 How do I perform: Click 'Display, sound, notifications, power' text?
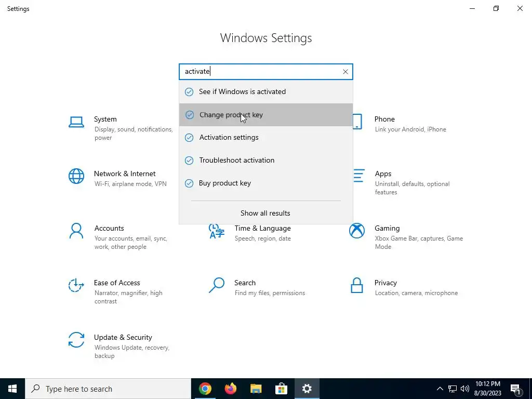pyautogui.click(x=134, y=134)
